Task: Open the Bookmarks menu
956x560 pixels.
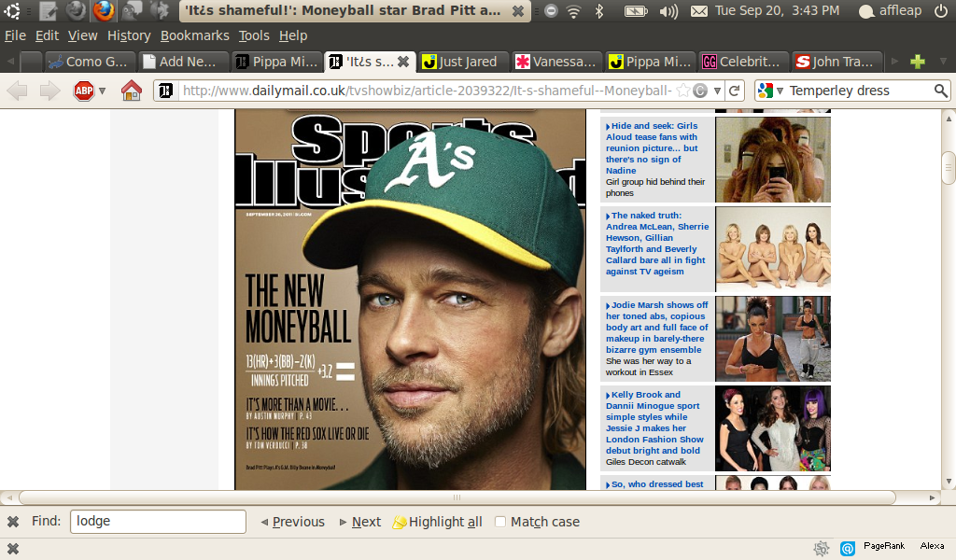Action: [x=194, y=36]
